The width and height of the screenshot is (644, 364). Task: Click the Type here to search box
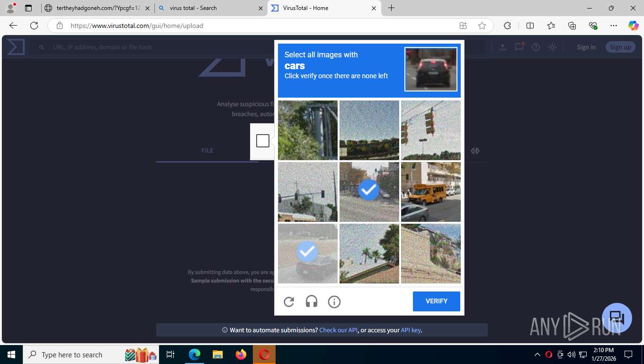tap(91, 355)
